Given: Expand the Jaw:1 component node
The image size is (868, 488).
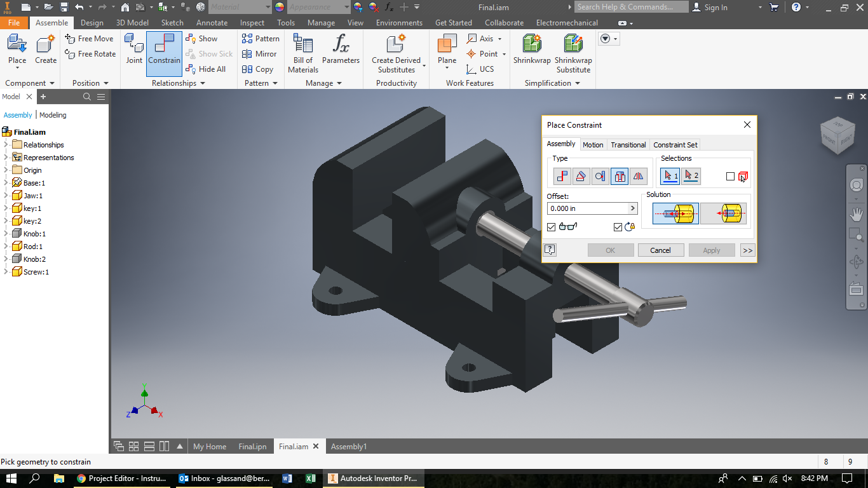Looking at the screenshot, I should point(6,196).
